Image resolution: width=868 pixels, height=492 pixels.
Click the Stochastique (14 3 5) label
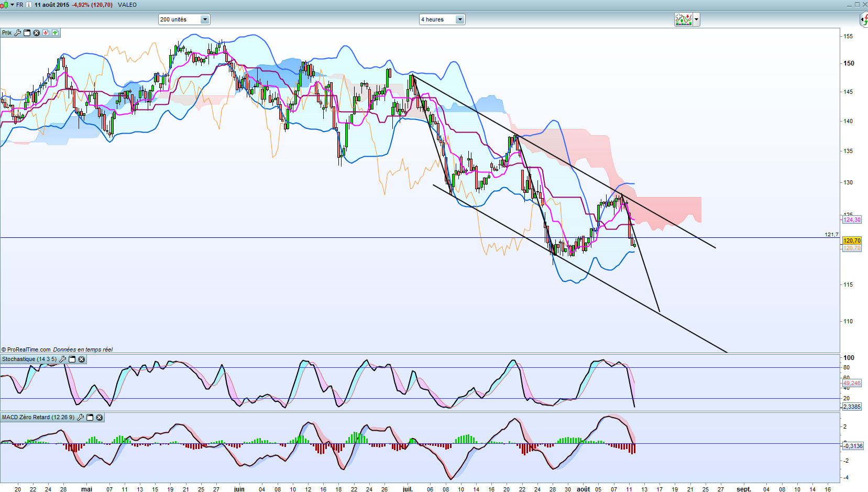tap(29, 359)
